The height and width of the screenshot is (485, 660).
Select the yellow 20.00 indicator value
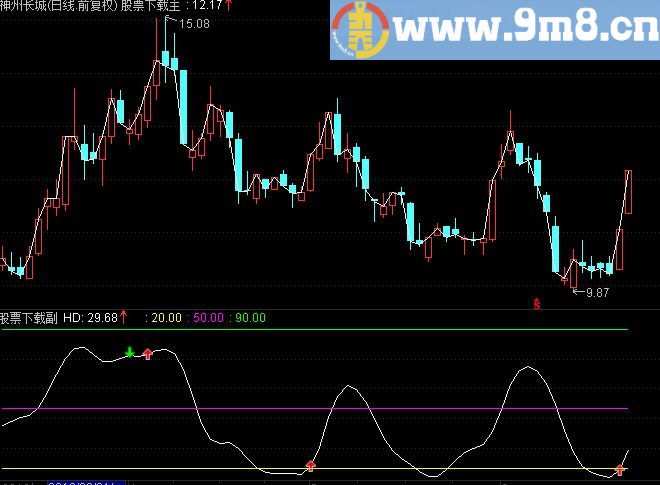click(166, 317)
